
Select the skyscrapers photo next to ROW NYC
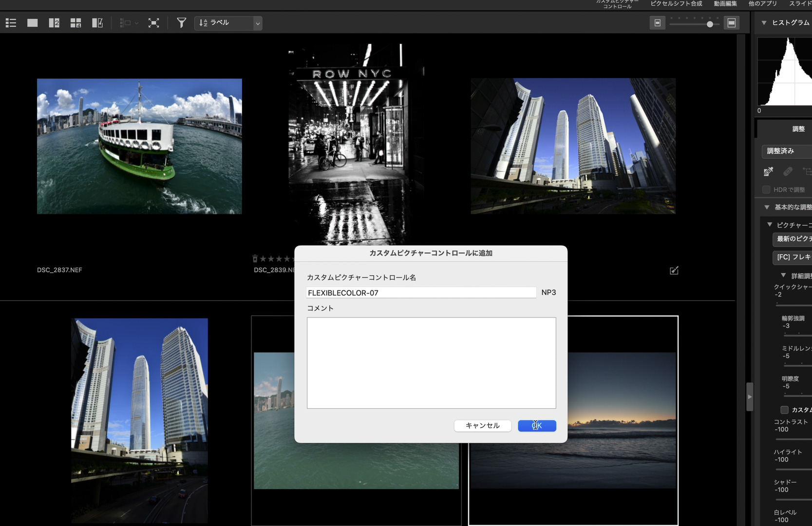573,146
